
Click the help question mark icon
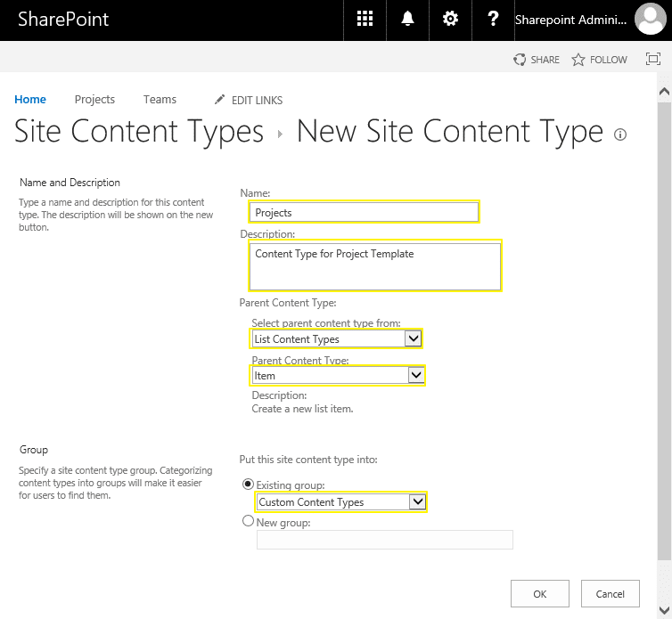pyautogui.click(x=493, y=20)
